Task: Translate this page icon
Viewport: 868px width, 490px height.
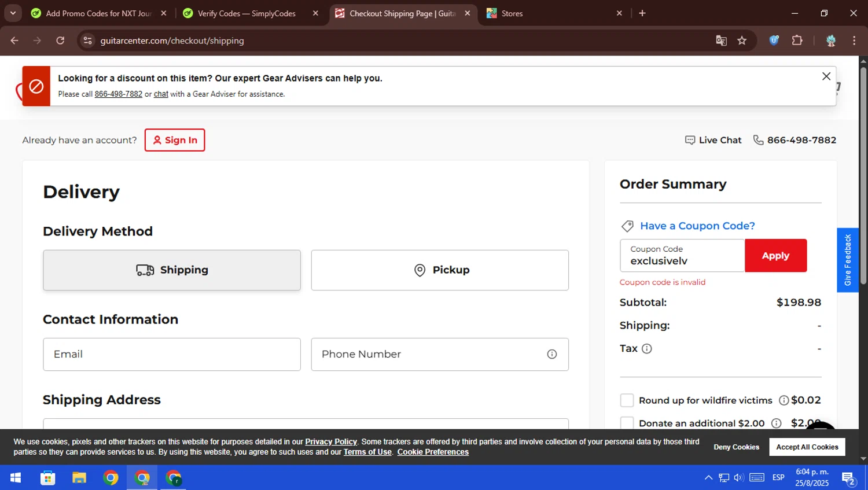Action: pyautogui.click(x=721, y=40)
